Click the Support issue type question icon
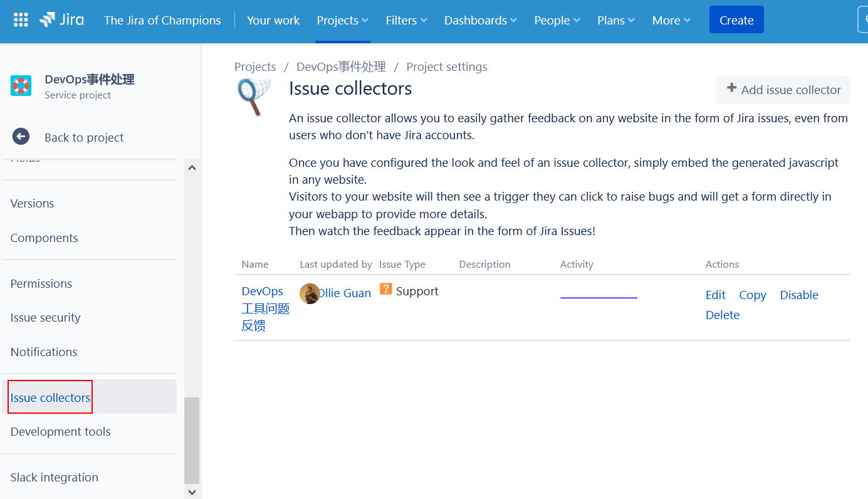868x499 pixels. point(385,289)
